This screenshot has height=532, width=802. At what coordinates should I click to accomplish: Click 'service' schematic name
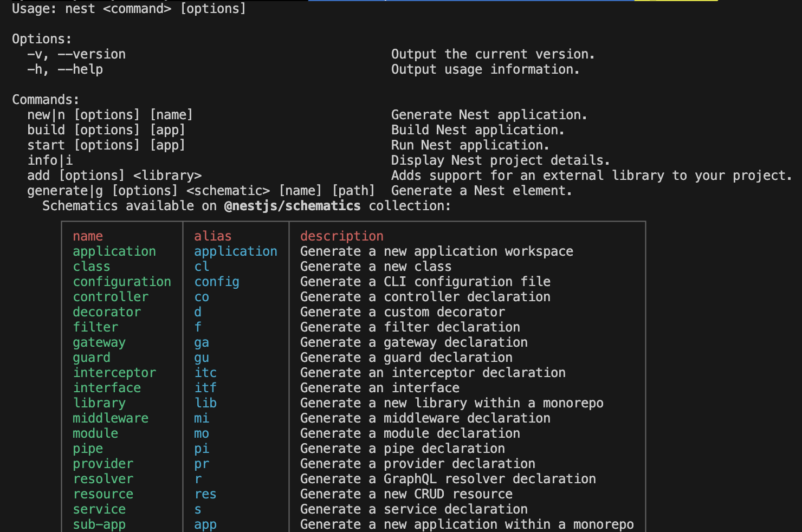[99, 509]
